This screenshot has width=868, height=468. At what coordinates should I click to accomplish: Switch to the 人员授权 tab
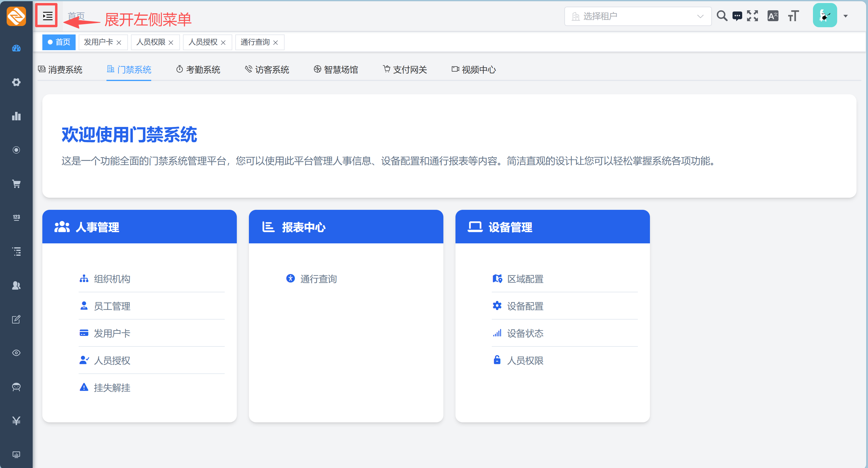[203, 42]
